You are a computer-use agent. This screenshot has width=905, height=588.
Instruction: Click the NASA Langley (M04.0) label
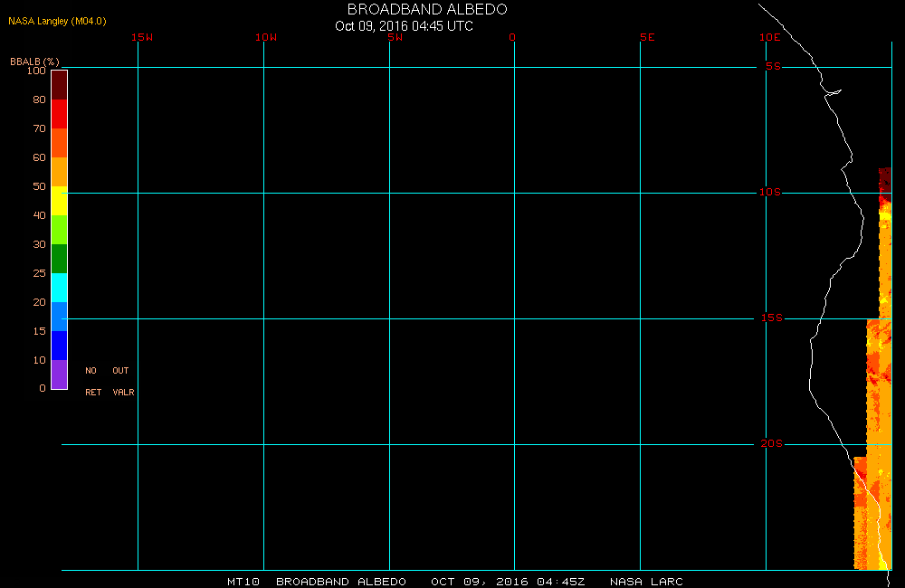[x=57, y=21]
